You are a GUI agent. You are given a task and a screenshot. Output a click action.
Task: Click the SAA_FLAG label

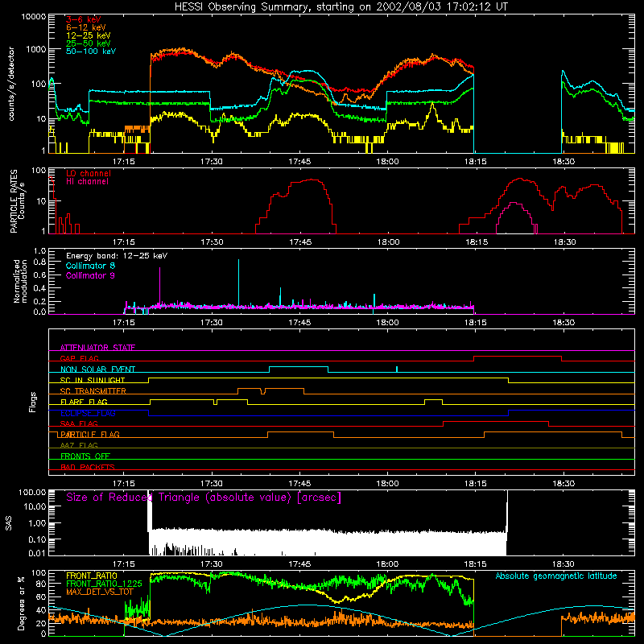(79, 423)
